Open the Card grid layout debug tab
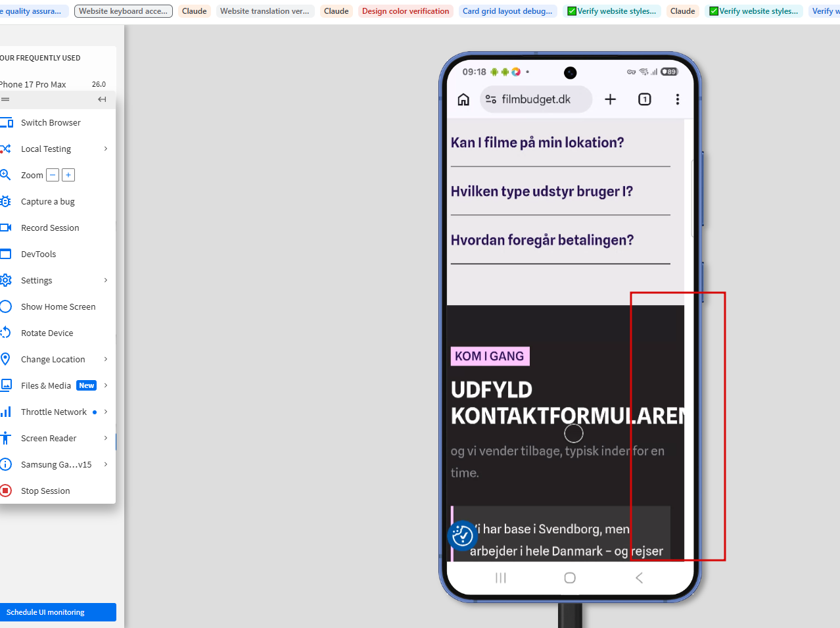Screen dimensions: 840x628 507,11
